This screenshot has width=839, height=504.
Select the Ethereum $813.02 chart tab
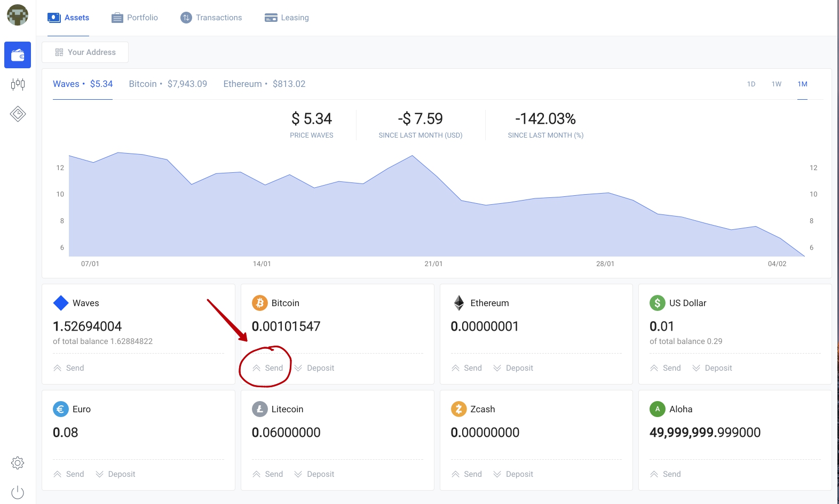(x=264, y=84)
